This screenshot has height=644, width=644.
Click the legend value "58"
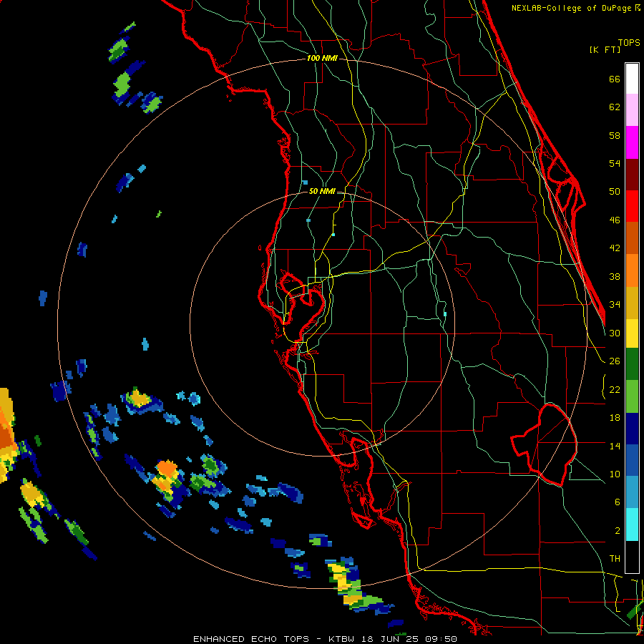point(615,135)
